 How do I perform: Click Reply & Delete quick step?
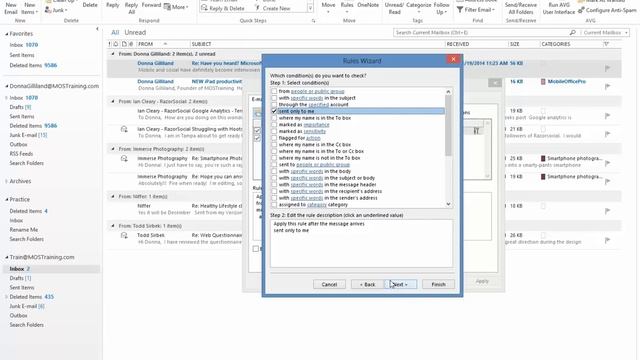point(223,8)
